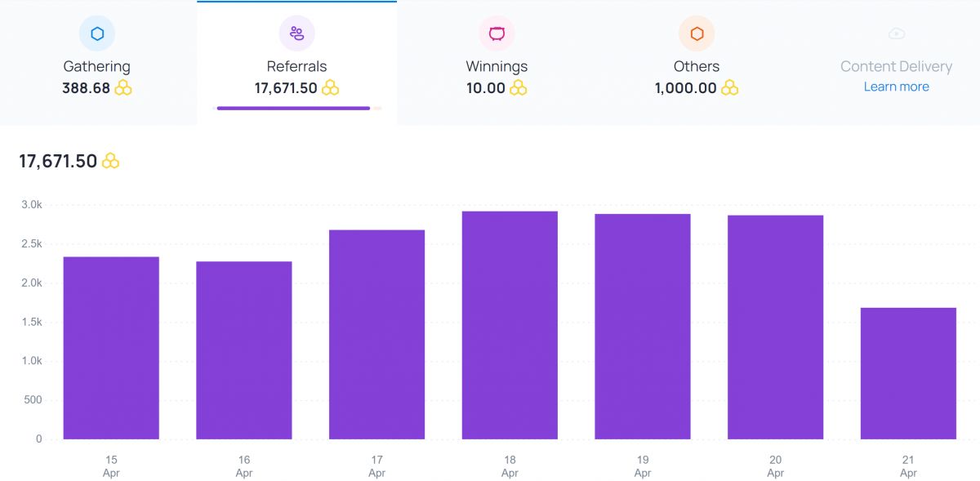The image size is (980, 481).
Task: Click the Gathering hexagon icon
Action: pos(97,33)
